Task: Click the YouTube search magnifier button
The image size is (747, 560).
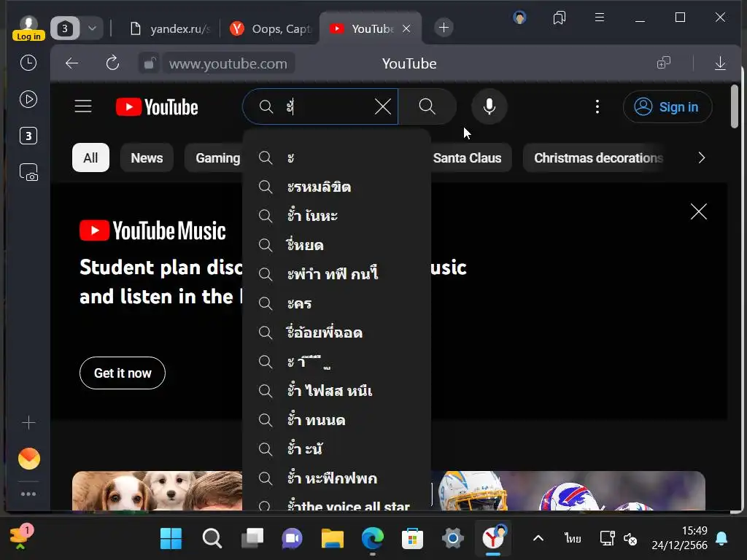Action: point(427,106)
